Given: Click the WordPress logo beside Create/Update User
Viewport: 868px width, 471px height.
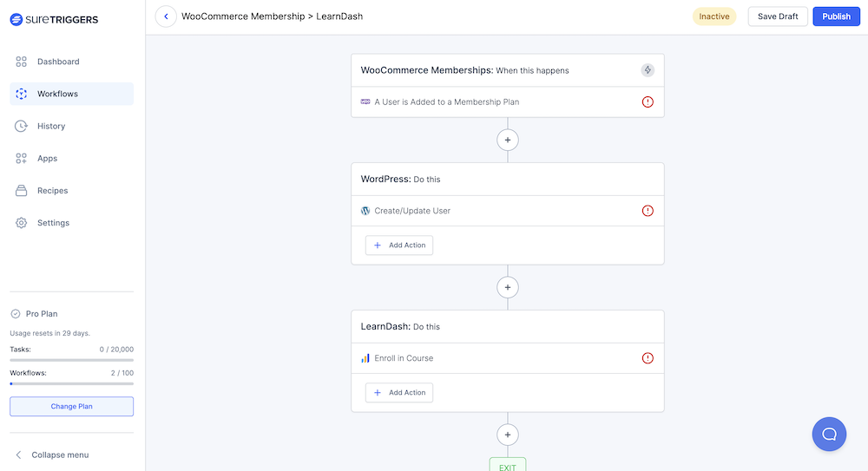Looking at the screenshot, I should point(365,211).
